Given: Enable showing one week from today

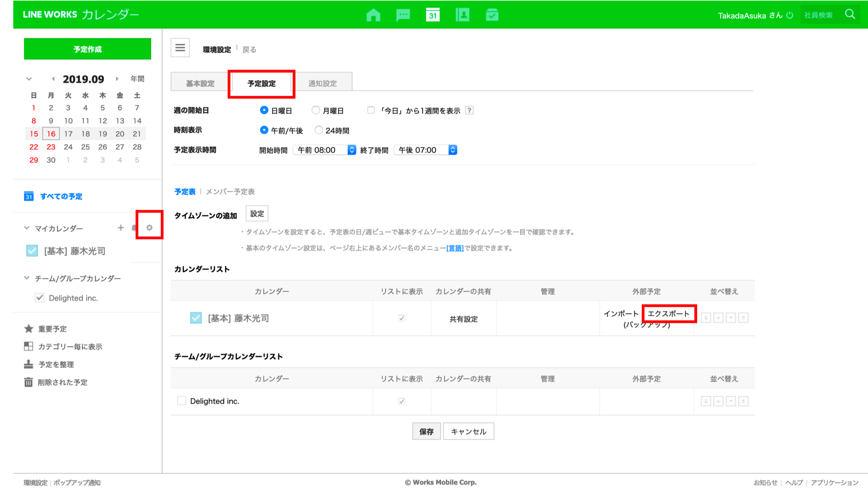Looking at the screenshot, I should [371, 110].
